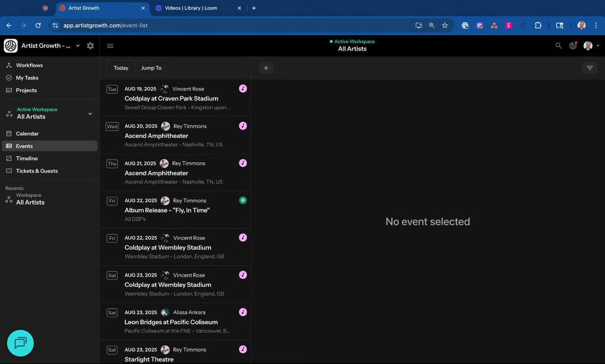Open the browser zoom magnifier icon
This screenshot has height=364, width=605.
(432, 25)
